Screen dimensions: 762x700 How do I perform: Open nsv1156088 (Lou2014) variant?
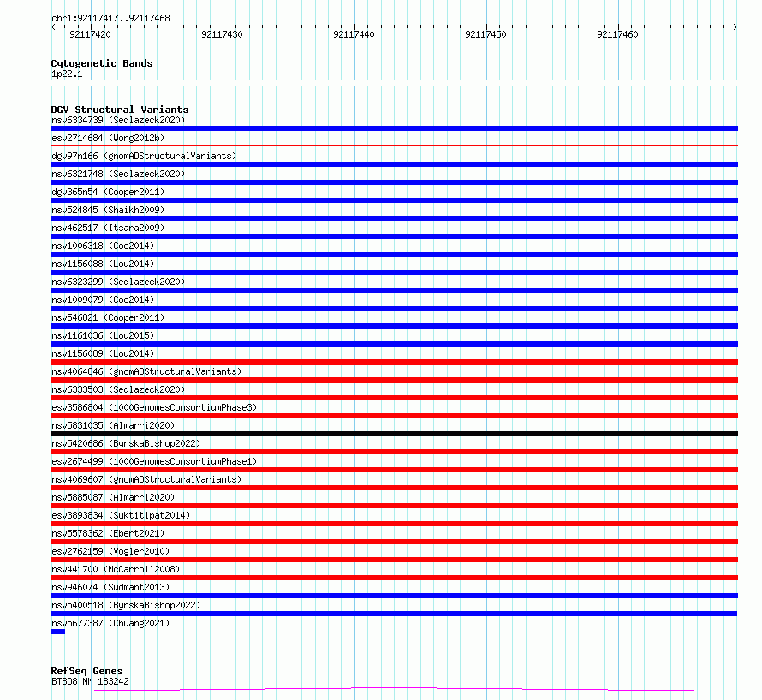click(103, 264)
